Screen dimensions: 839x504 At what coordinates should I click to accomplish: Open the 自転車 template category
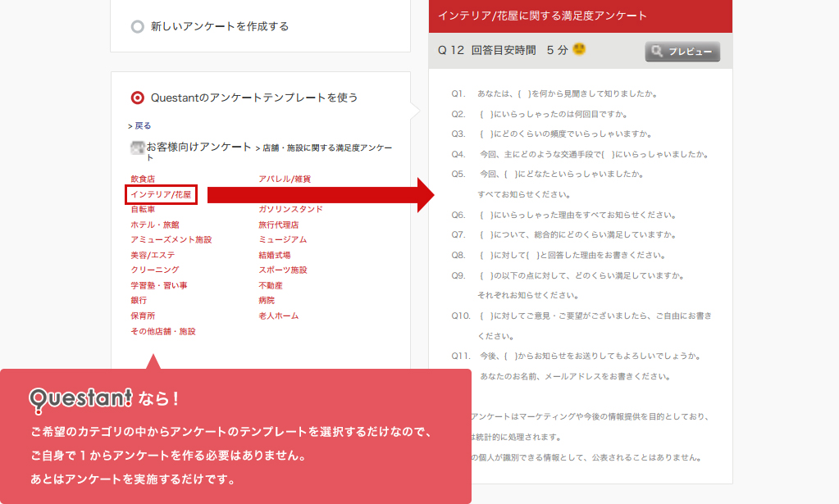[143, 210]
